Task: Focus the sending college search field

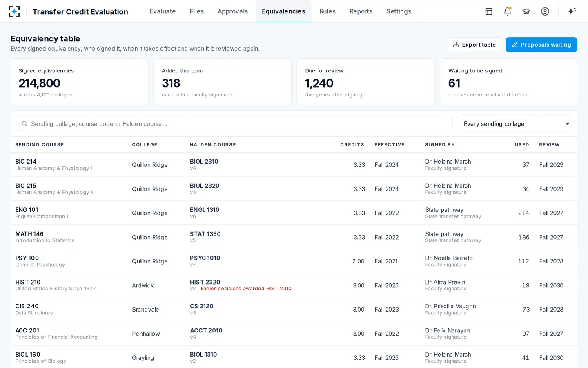Action: [x=235, y=123]
